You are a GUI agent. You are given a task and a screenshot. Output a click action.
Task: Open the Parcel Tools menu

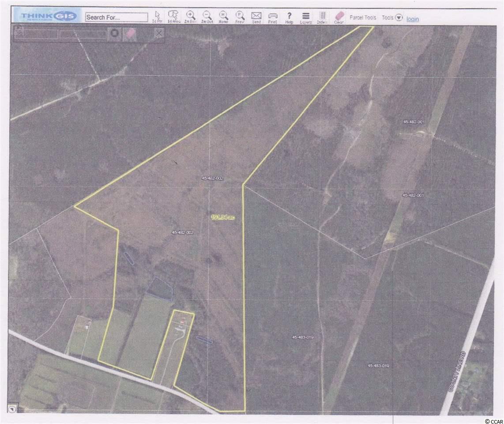[x=363, y=17]
